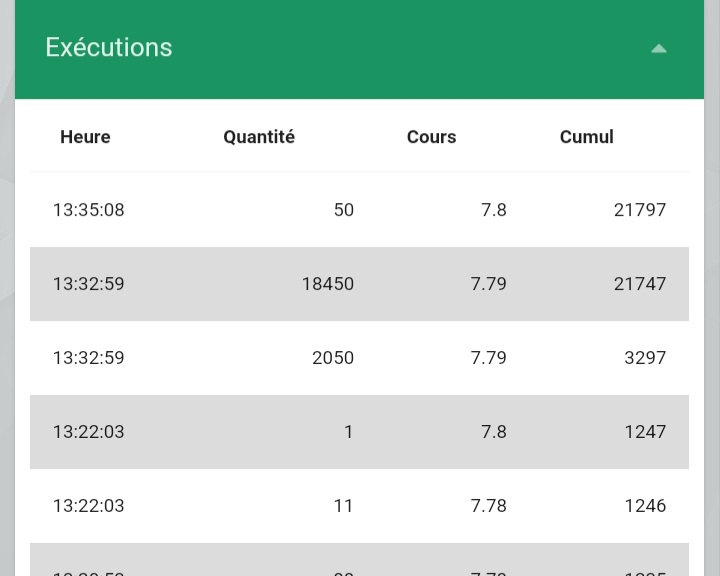Select the Cumul column header
The height and width of the screenshot is (576, 720).
587,137
